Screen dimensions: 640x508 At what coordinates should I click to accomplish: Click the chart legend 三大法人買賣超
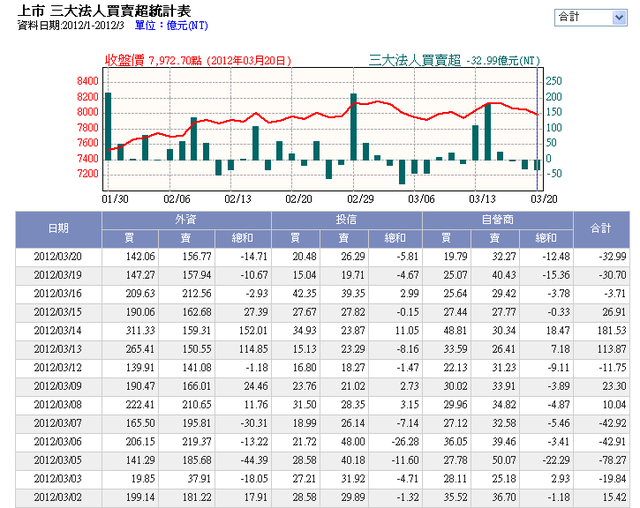pos(415,60)
